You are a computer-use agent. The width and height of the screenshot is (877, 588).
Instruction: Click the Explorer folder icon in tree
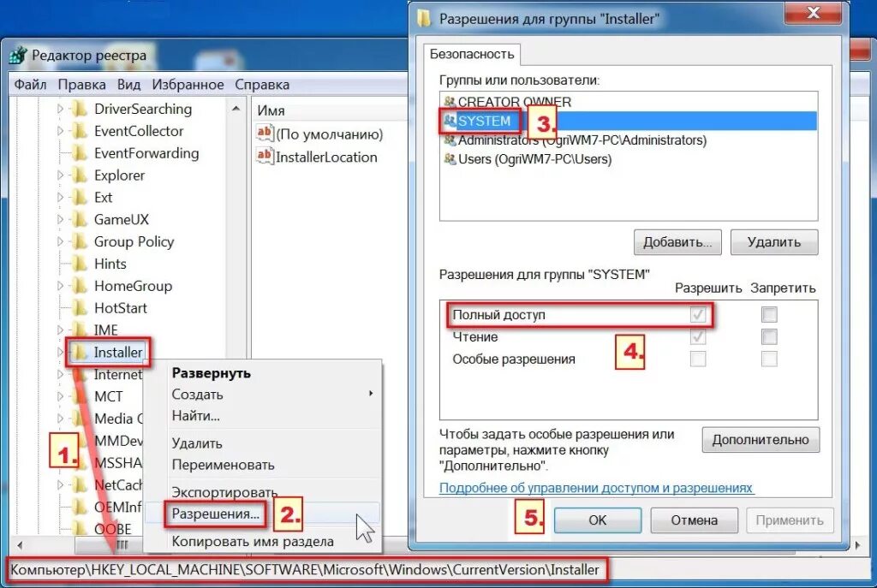(80, 175)
